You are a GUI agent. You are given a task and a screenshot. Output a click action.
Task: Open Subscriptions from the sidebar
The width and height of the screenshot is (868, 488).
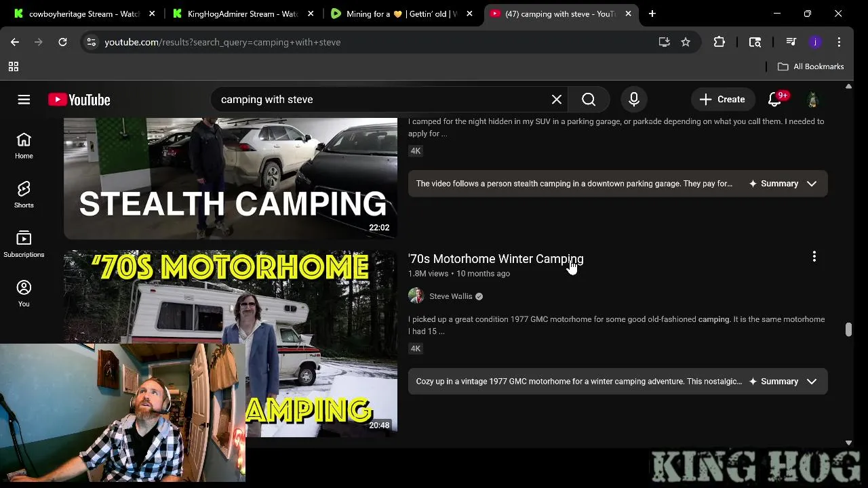(24, 244)
